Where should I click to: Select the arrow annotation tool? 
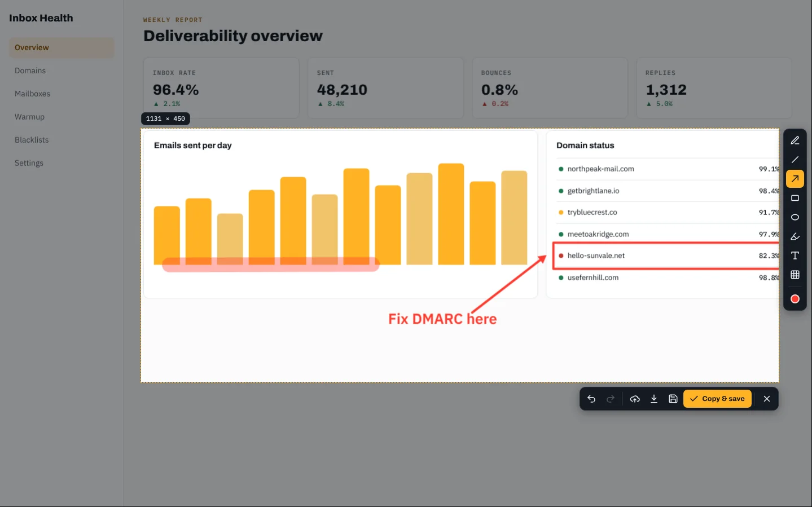pyautogui.click(x=795, y=179)
